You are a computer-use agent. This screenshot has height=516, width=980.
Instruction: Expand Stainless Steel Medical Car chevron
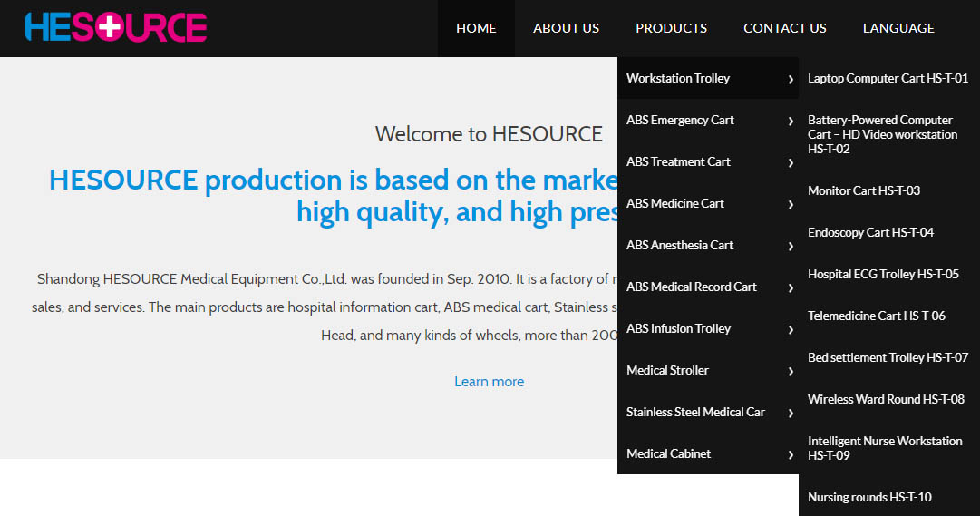791,413
